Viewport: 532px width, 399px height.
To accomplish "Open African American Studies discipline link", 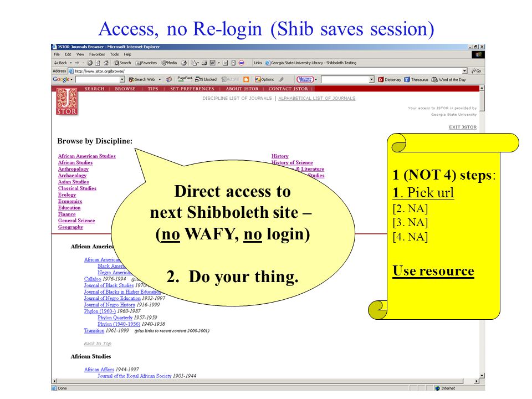I will coord(87,156).
